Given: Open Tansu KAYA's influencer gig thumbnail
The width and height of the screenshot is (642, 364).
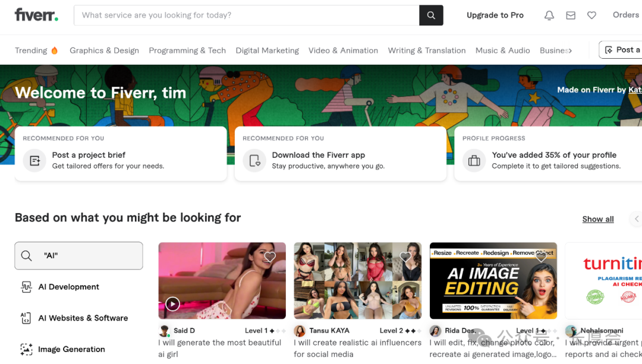Looking at the screenshot, I should [357, 280].
